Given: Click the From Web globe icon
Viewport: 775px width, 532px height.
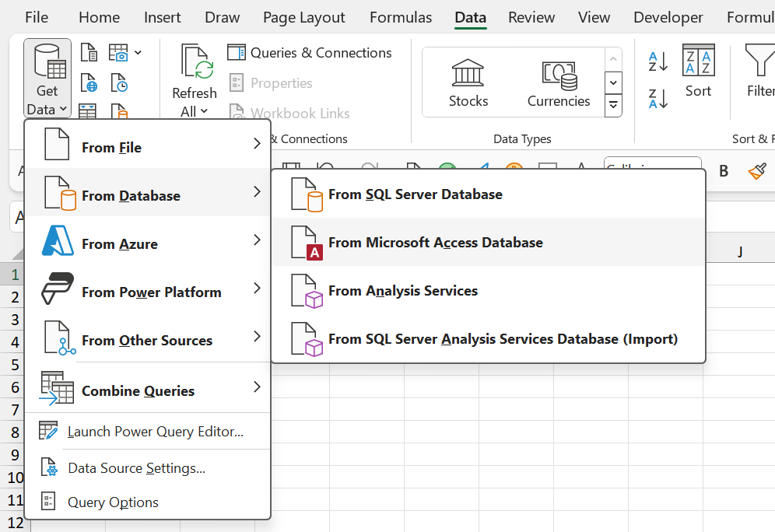Looking at the screenshot, I should pos(89,83).
